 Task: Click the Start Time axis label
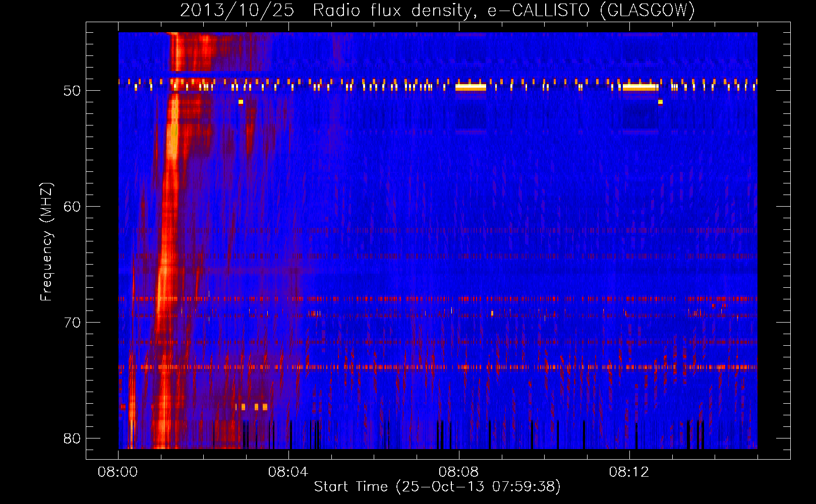click(x=437, y=487)
